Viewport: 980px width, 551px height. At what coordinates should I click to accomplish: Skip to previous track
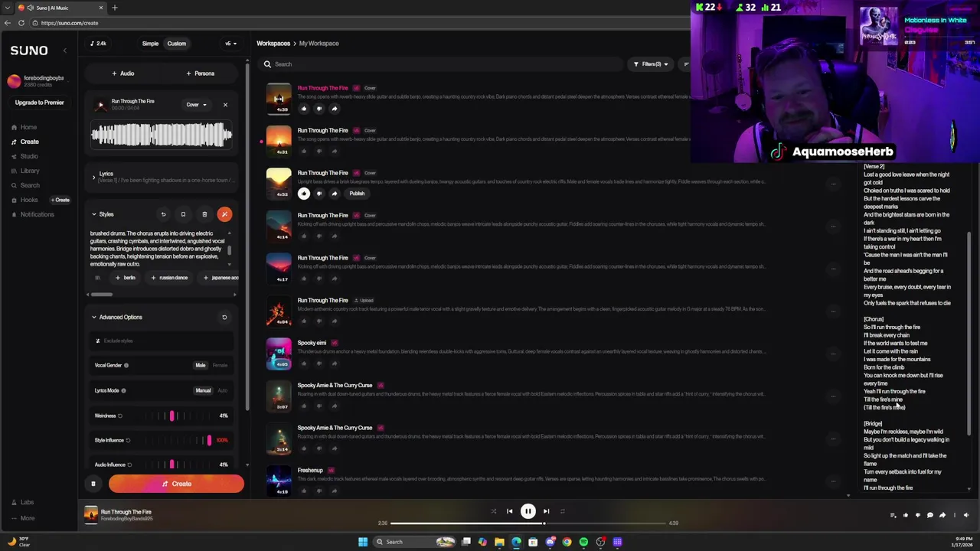tap(510, 511)
